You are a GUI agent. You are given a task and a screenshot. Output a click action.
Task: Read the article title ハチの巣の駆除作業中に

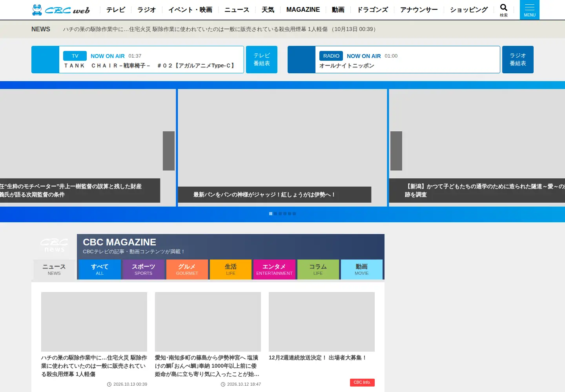94,366
